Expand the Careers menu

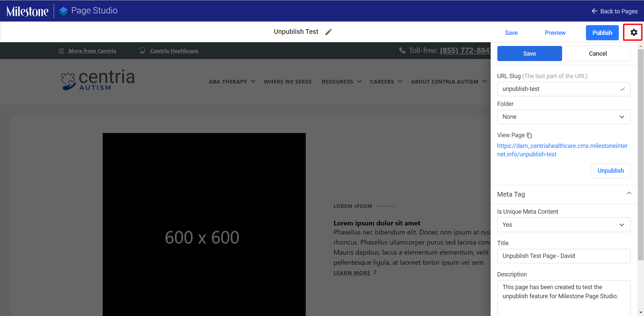tap(386, 82)
